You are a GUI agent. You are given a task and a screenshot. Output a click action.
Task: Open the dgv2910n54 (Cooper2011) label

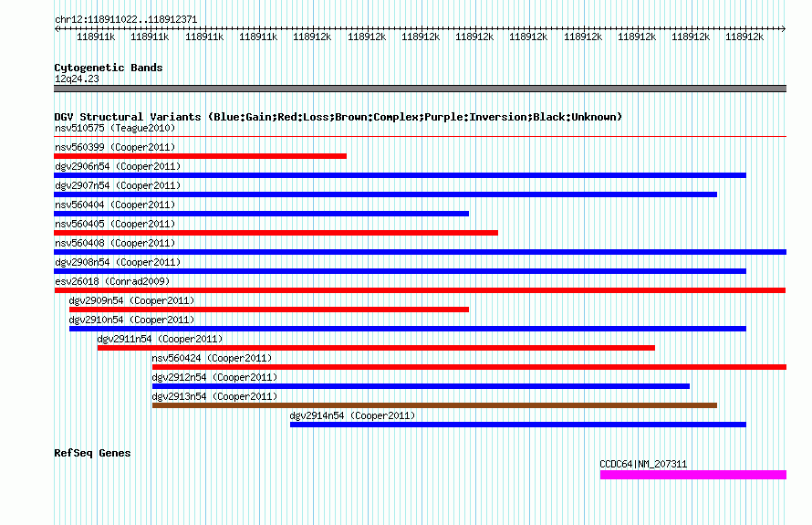(x=131, y=320)
